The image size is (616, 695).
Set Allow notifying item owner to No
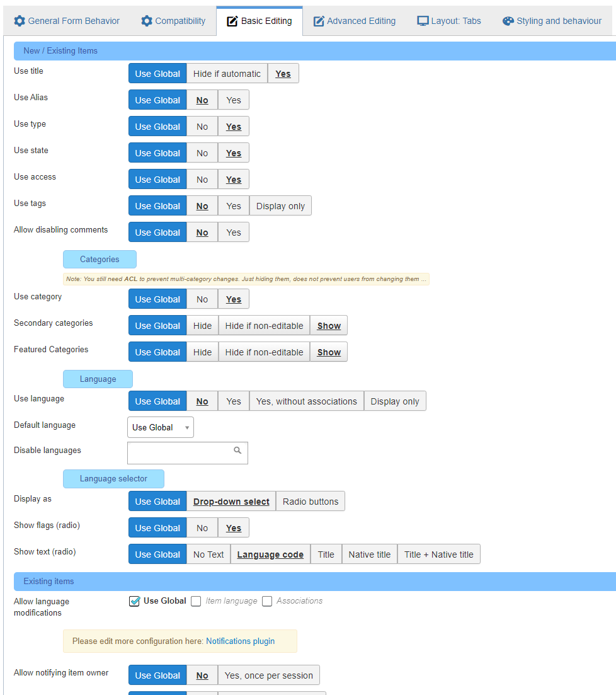[202, 675]
